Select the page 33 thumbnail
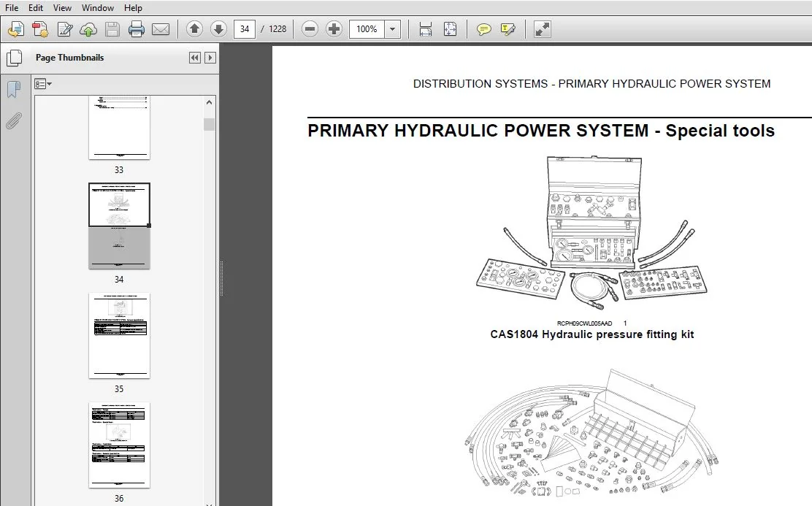This screenshot has width=812, height=506. 119,127
